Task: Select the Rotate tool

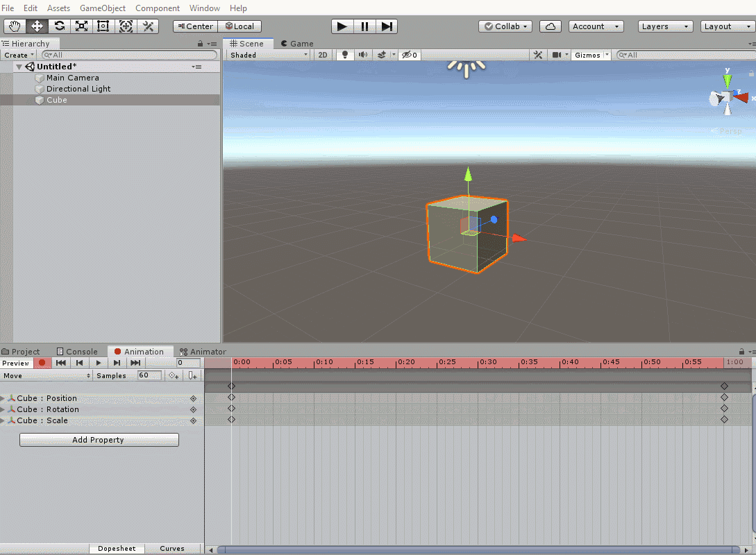Action: click(x=59, y=26)
